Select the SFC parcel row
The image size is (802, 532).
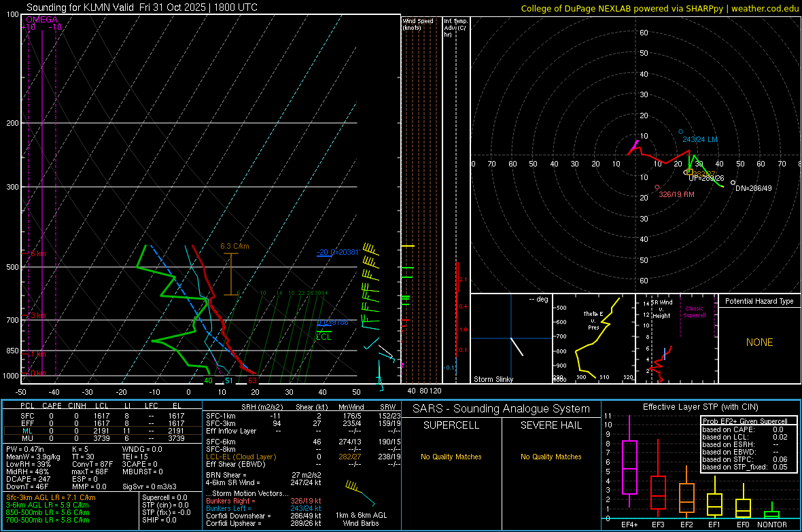tap(102, 414)
